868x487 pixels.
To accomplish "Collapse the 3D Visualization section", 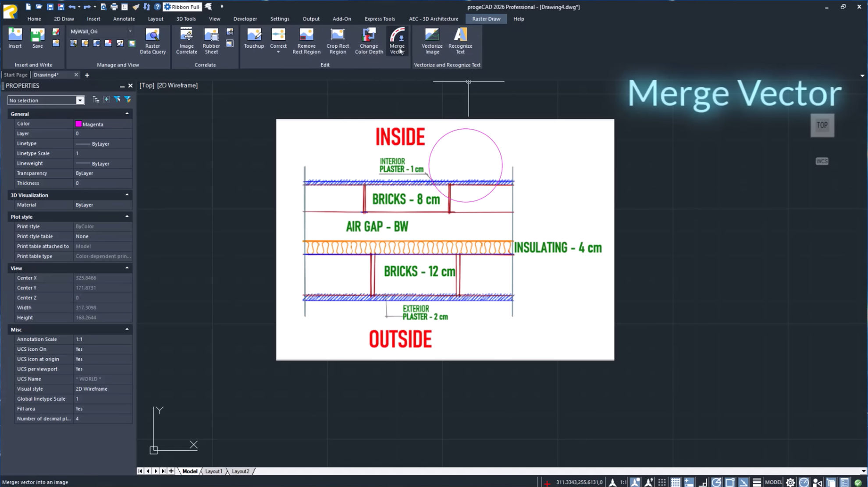I will 127,195.
